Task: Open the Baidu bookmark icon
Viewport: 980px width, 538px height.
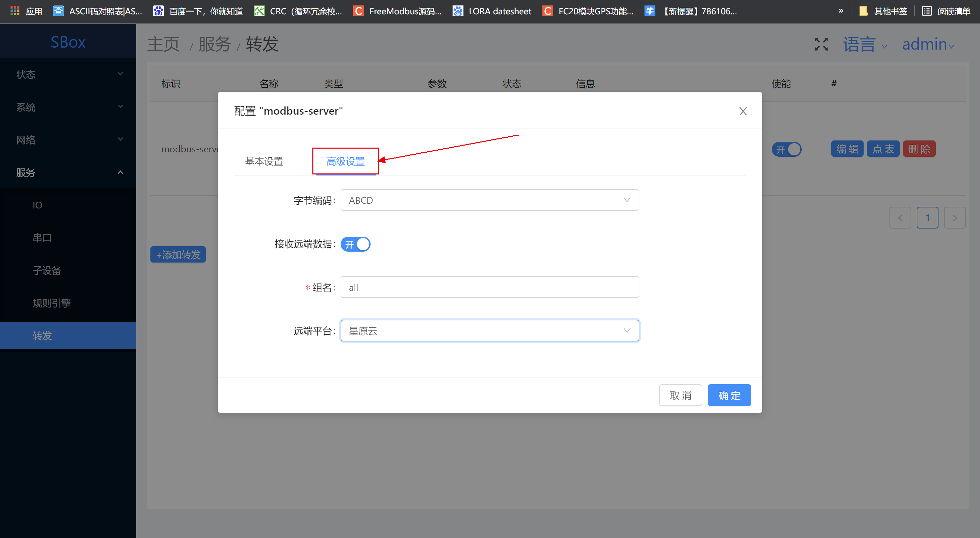Action: coord(158,11)
